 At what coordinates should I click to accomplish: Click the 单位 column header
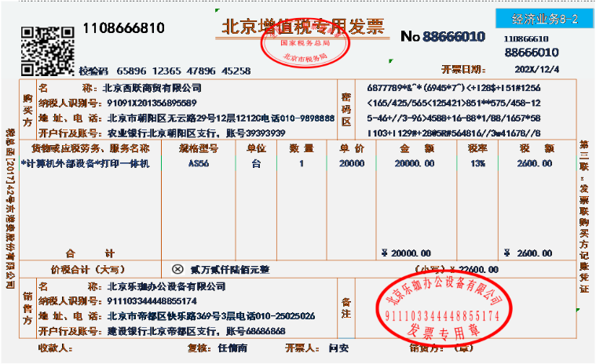pos(256,148)
